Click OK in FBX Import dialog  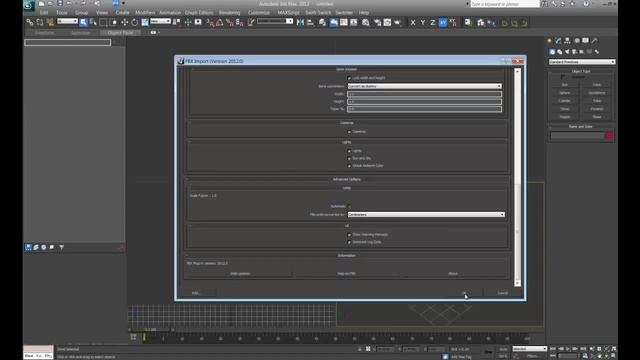point(464,293)
